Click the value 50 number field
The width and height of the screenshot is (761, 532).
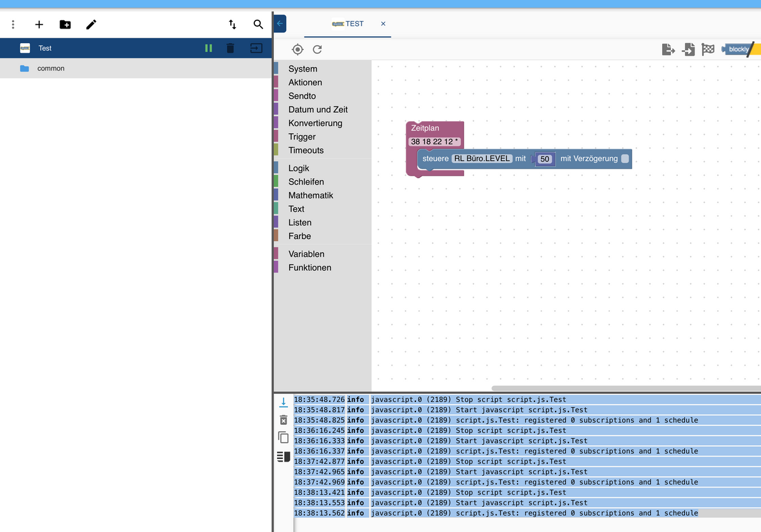[x=544, y=159]
